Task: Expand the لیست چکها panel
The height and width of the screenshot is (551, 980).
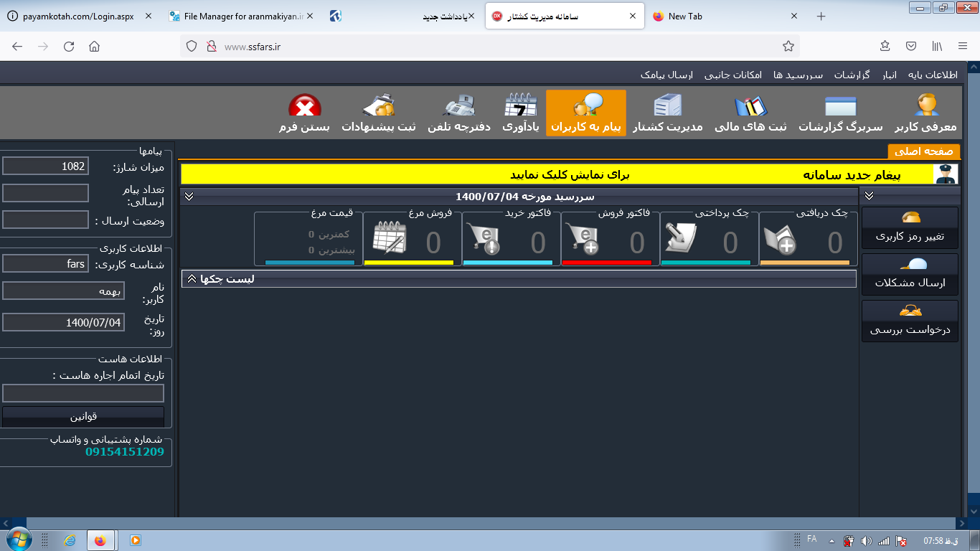Action: [x=192, y=279]
